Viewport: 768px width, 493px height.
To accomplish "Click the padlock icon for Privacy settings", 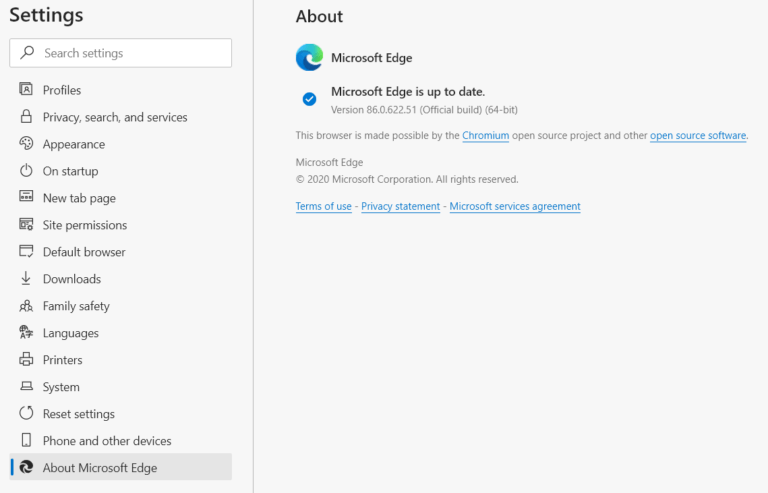I will 26,117.
